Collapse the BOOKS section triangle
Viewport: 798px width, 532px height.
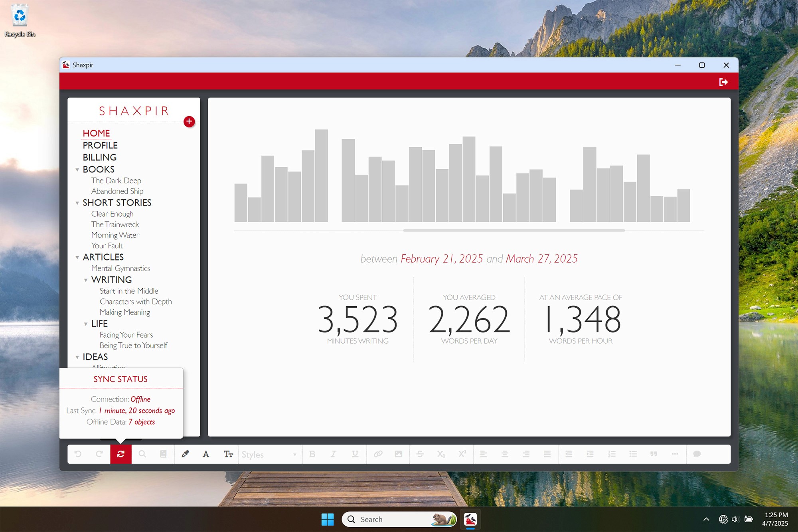tap(77, 170)
